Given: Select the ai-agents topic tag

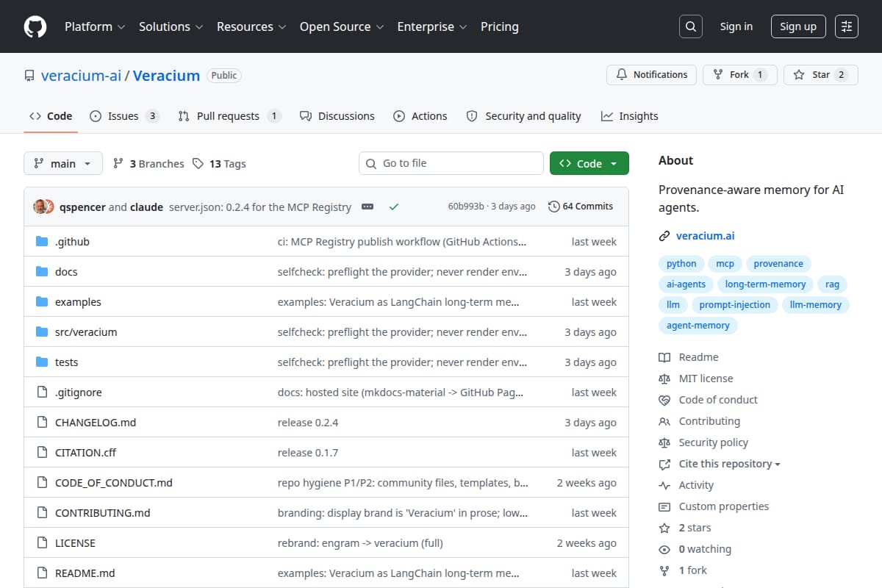Looking at the screenshot, I should click(686, 284).
